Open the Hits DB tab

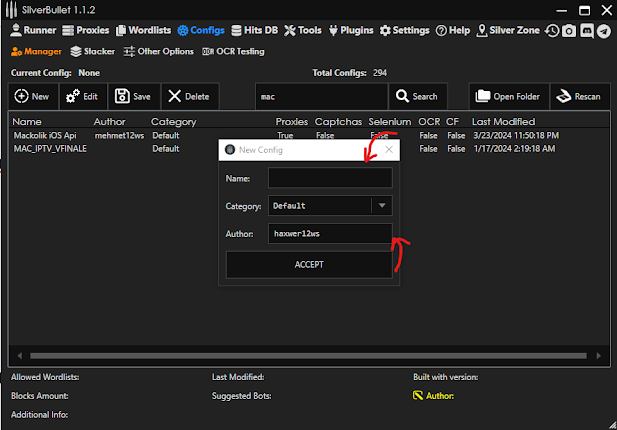point(255,30)
